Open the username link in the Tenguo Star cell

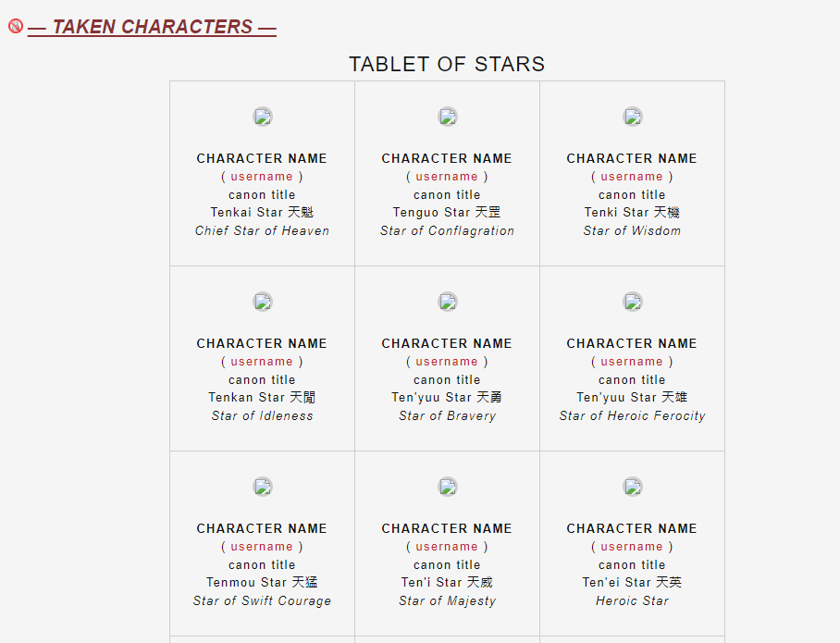(x=447, y=177)
